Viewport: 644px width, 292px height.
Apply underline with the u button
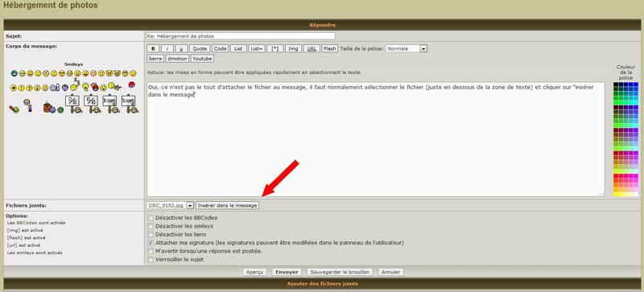tap(182, 48)
